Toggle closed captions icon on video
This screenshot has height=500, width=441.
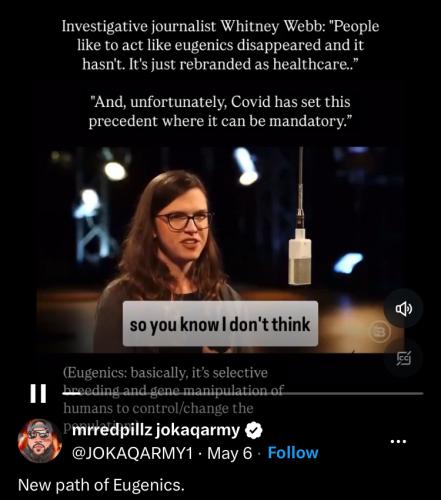point(404,358)
